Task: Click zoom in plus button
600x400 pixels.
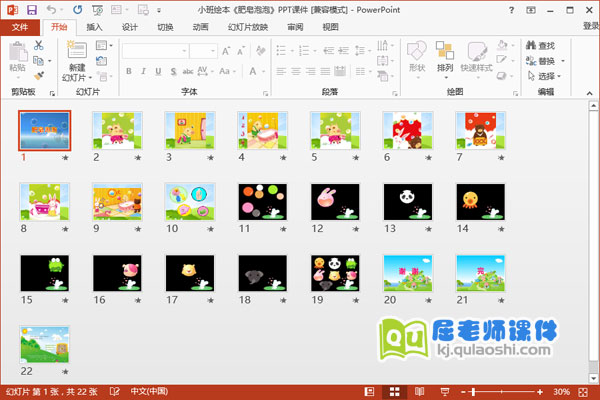Action: click(x=540, y=392)
